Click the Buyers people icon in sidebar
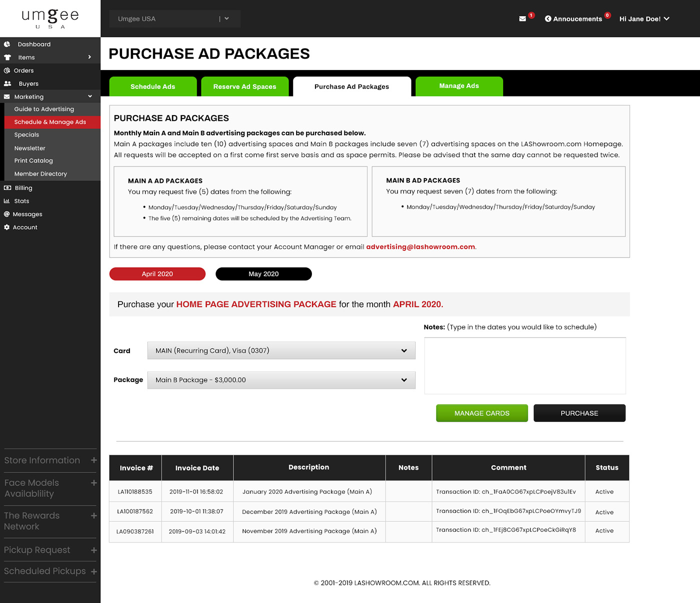 pyautogui.click(x=7, y=84)
